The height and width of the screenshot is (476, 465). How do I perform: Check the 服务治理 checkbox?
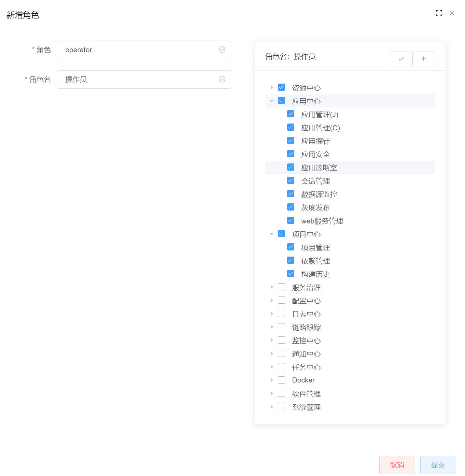click(281, 287)
